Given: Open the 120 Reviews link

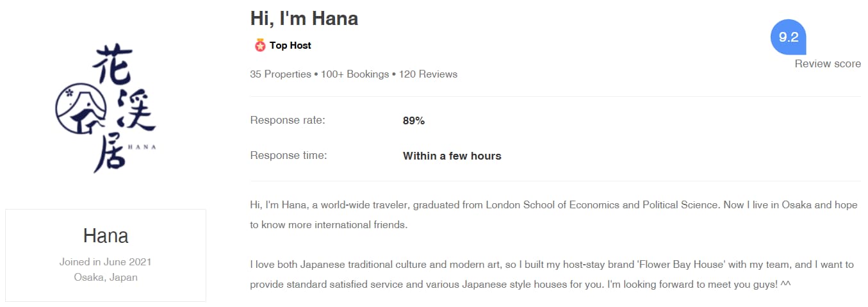Looking at the screenshot, I should coord(428,74).
